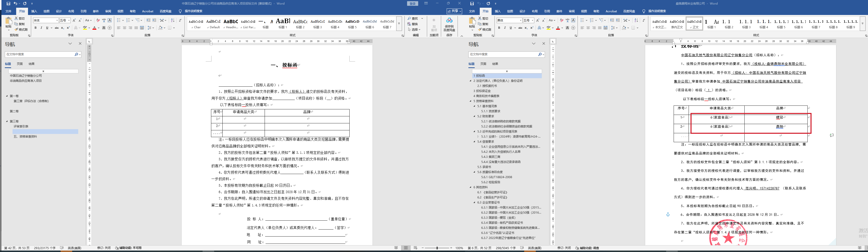Image resolution: width=868 pixels, height=252 pixels.
Task: Open the 宋体 font name dropdown
Action: coord(56,21)
